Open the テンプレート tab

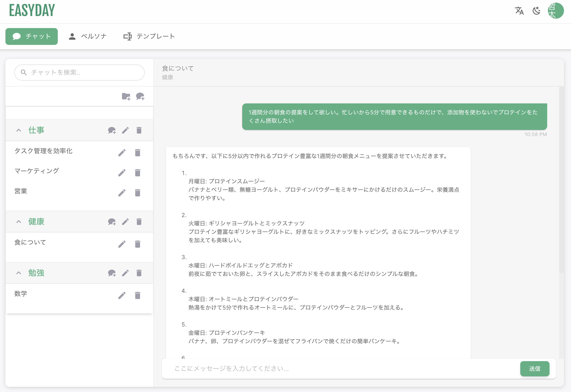(149, 36)
